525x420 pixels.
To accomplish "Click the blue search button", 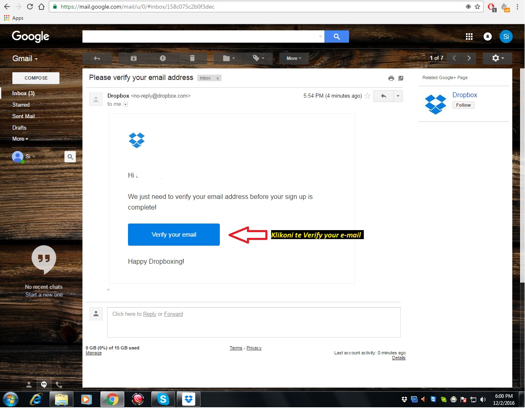I will (337, 37).
